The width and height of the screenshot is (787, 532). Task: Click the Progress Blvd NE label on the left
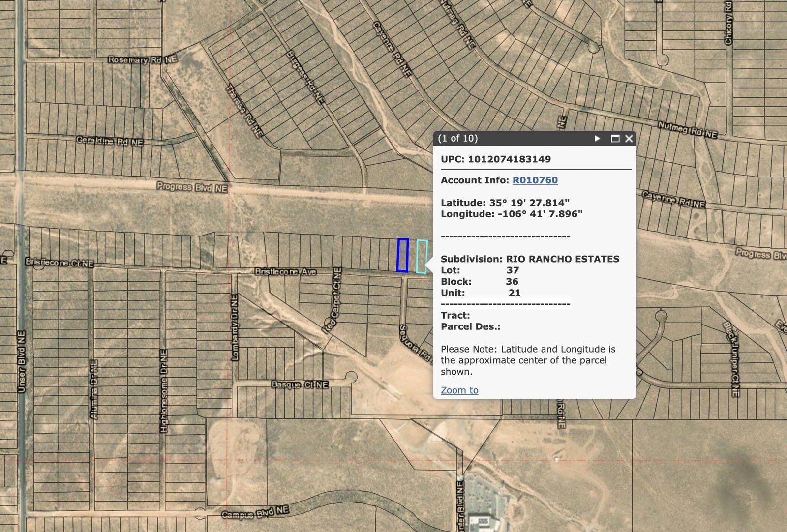coord(192,187)
